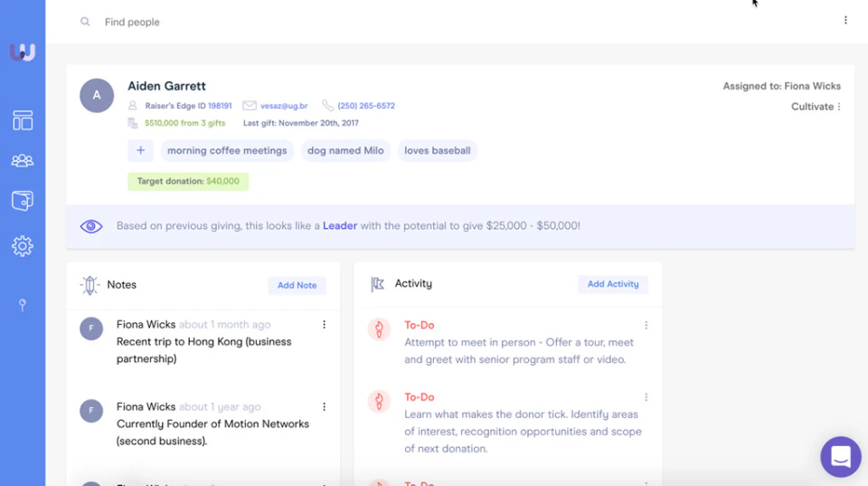Image resolution: width=868 pixels, height=486 pixels.
Task: Open Raiser's Edge ID 198191 link
Action: 220,105
